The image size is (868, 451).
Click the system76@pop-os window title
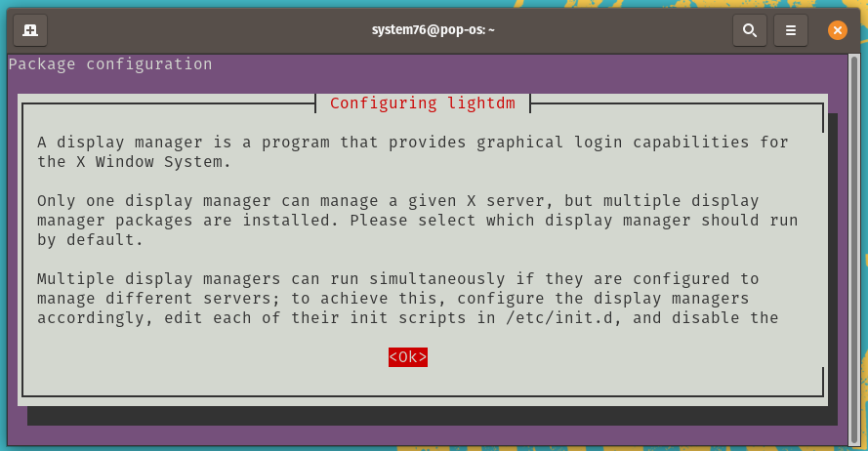[x=433, y=30]
